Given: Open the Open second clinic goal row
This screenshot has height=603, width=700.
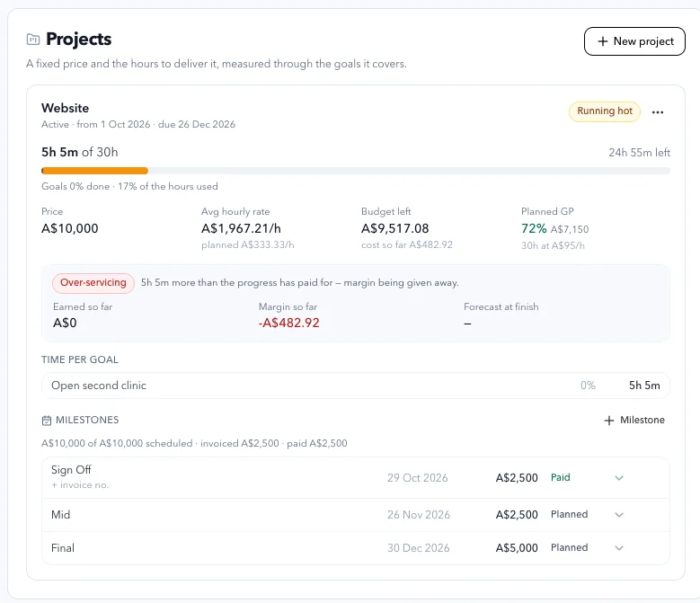Looking at the screenshot, I should coord(355,386).
